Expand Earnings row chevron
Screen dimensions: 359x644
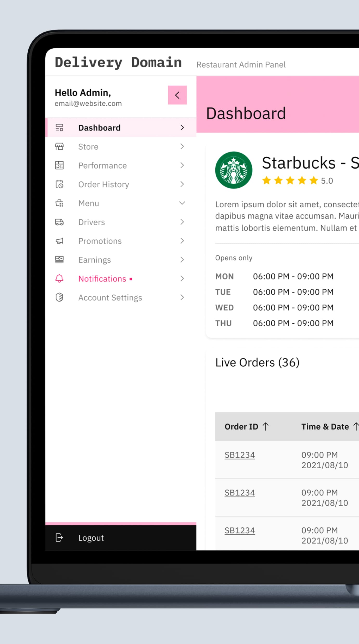point(182,260)
